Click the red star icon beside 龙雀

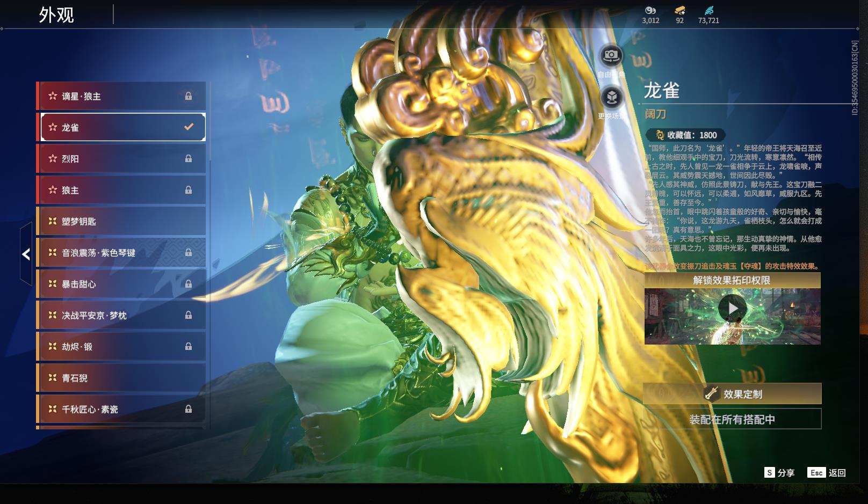point(53,127)
